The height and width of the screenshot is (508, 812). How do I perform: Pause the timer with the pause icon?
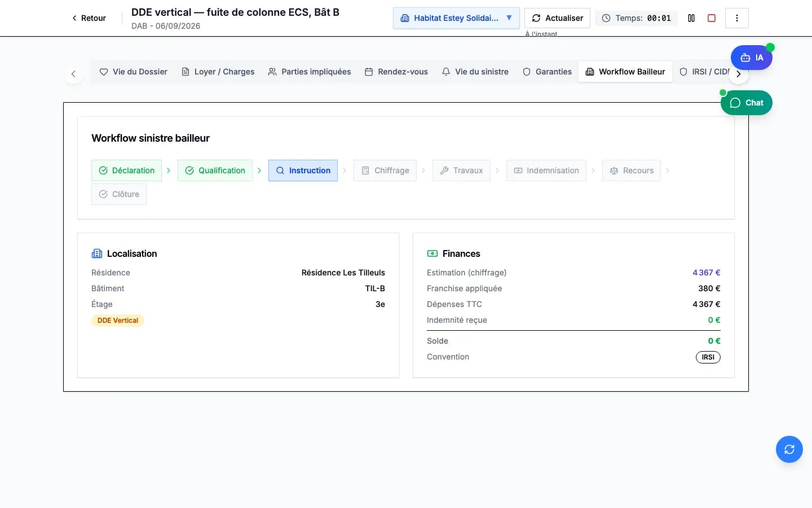[x=691, y=18]
